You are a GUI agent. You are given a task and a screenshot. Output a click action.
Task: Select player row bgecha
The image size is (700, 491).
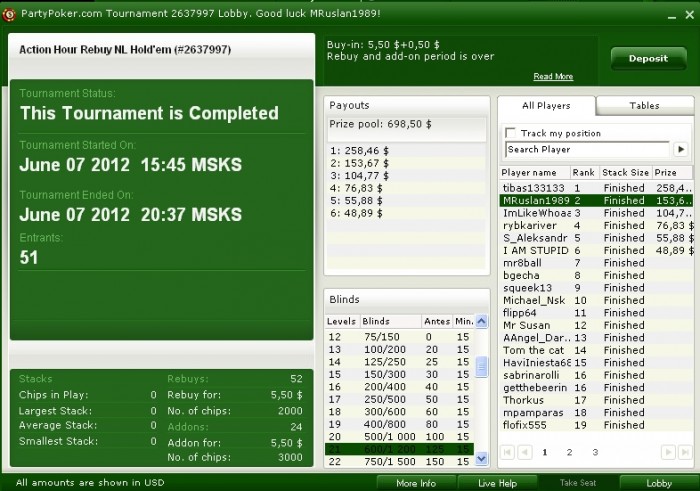click(596, 275)
